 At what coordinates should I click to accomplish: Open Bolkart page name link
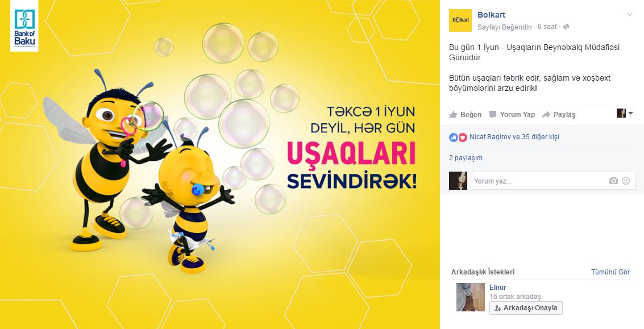491,15
